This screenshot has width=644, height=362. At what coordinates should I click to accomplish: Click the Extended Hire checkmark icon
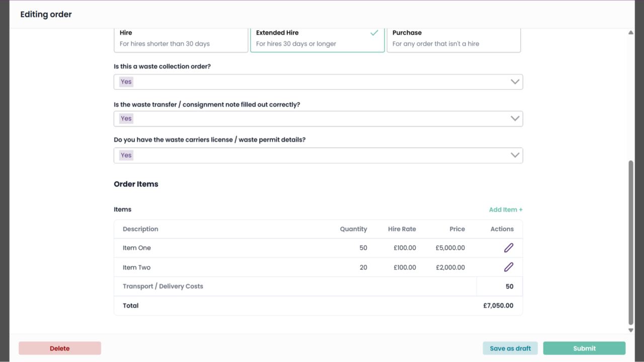(x=374, y=33)
